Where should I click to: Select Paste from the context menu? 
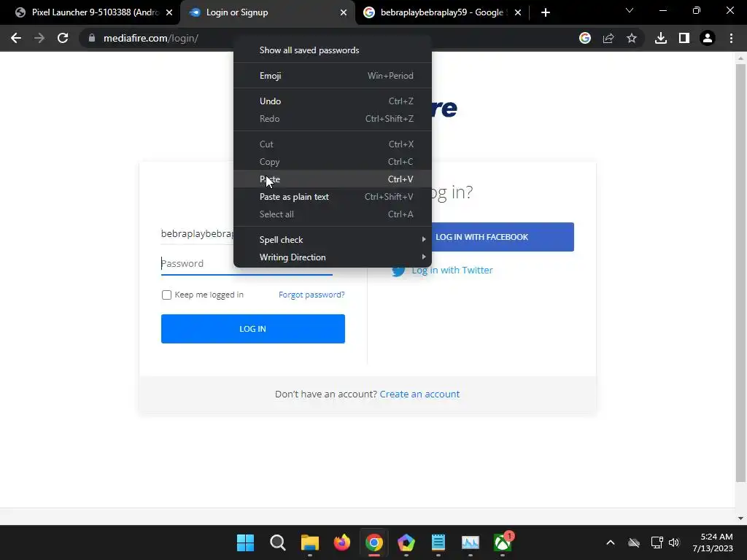333,179
